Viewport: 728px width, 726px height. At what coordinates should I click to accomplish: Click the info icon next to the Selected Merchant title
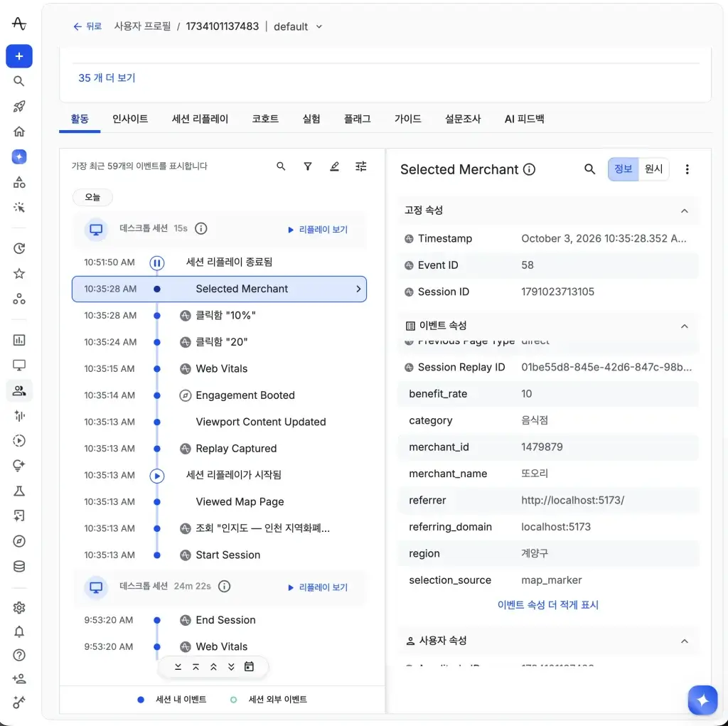click(x=529, y=169)
